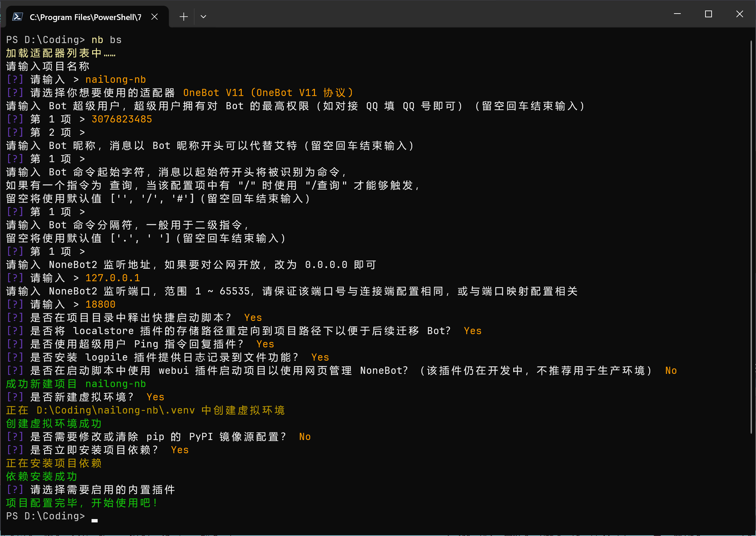
Task: Click the vertical scrollbar thumb
Action: 751,237
